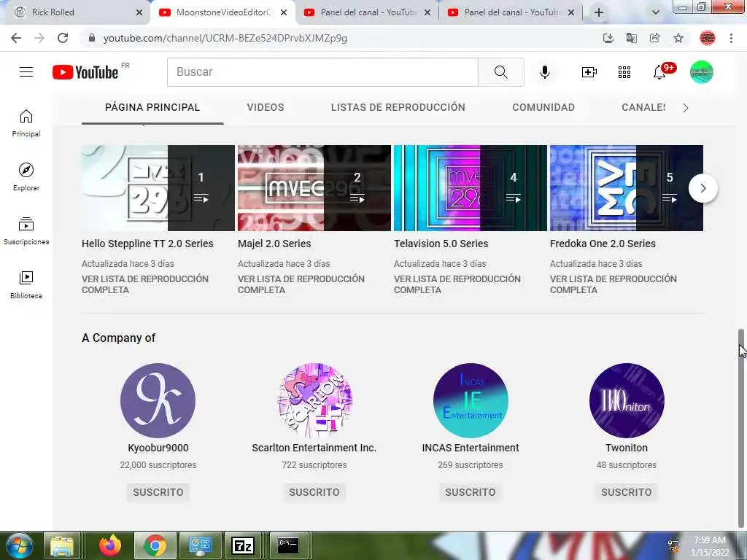View full Hello Steppline TT 2.0 playlist

point(145,284)
